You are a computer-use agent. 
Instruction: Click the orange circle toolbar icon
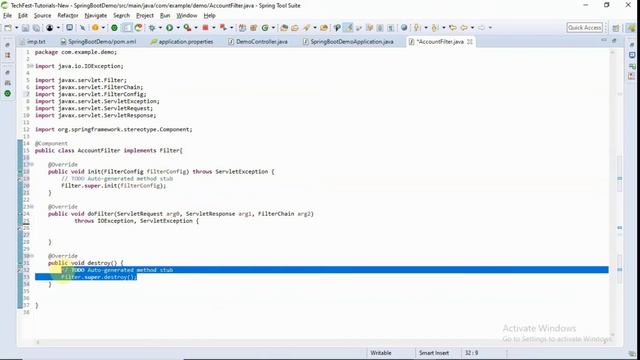coord(95,28)
